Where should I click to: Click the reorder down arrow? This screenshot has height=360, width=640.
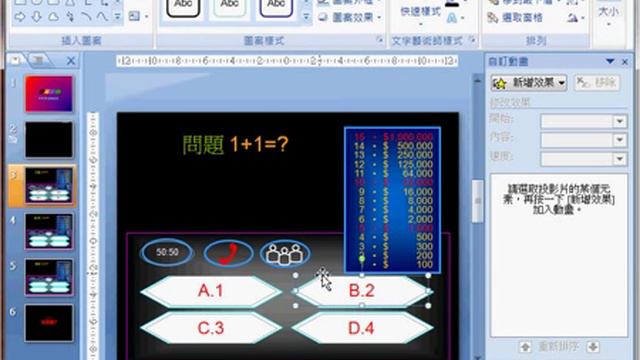(593, 347)
